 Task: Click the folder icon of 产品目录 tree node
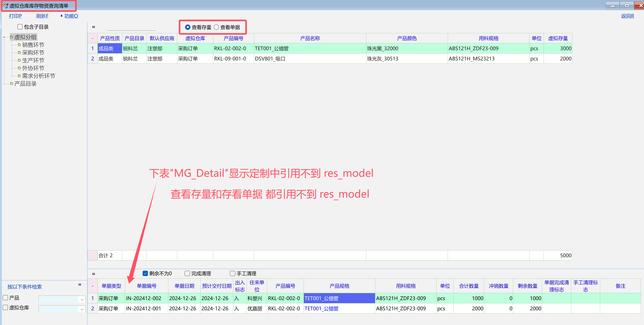tap(11, 83)
